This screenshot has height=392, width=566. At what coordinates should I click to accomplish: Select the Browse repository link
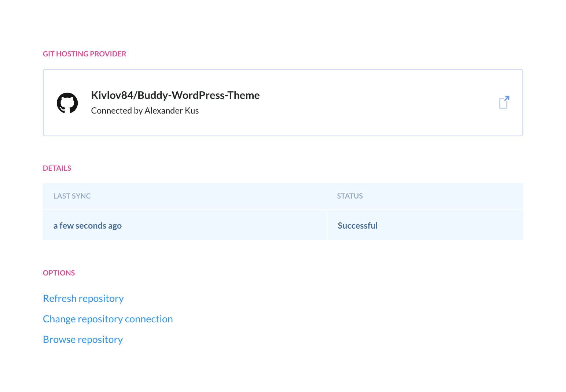click(83, 340)
